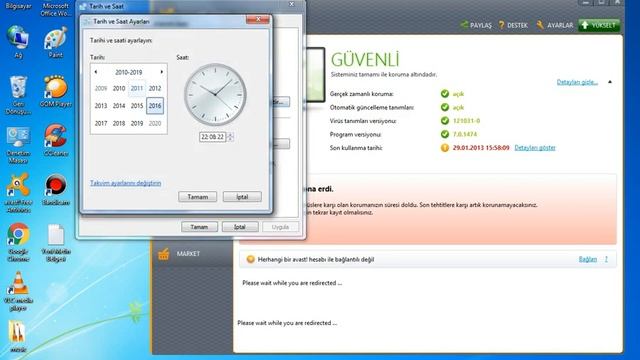Click the Detayları gizle link
640x360 pixels.
tap(577, 82)
